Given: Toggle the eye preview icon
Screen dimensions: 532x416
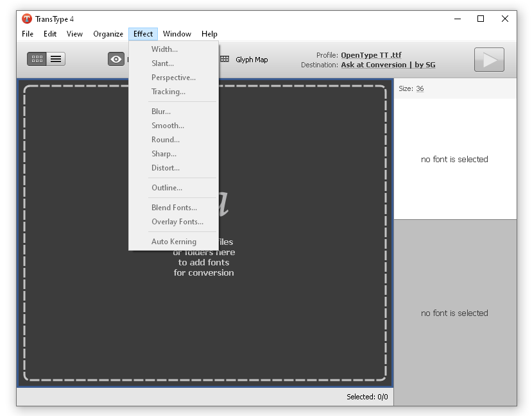Looking at the screenshot, I should point(116,59).
